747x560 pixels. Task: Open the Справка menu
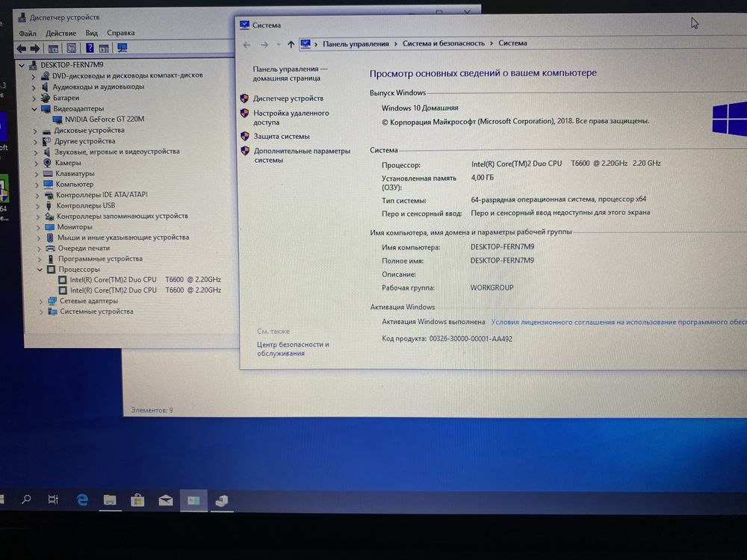120,33
